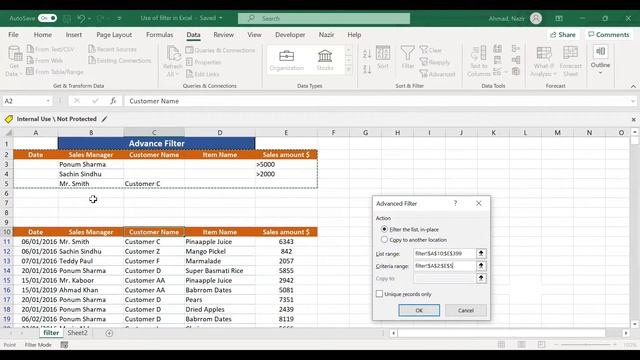The width and height of the screenshot is (640, 360).
Task: Open the file name Saved dropdown
Action: click(221, 18)
